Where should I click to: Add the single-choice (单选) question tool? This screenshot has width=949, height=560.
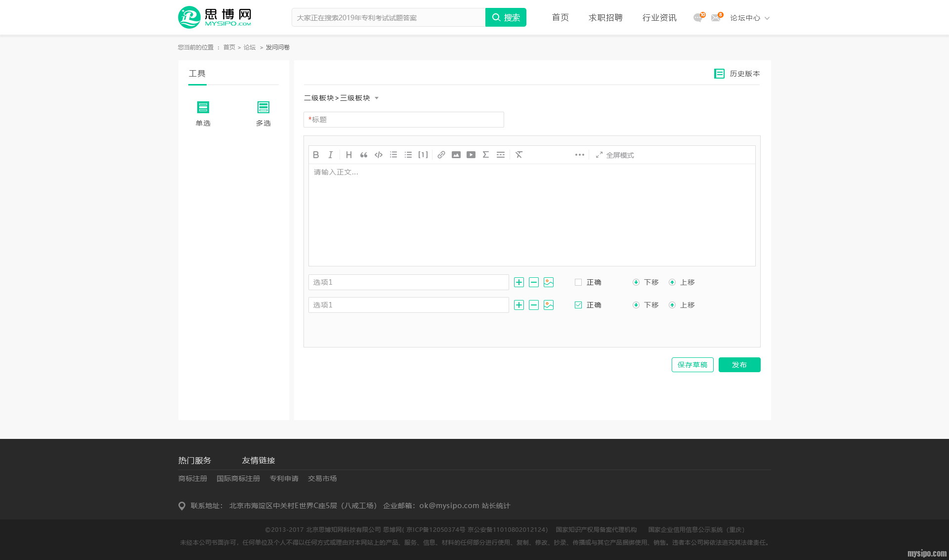tap(203, 113)
